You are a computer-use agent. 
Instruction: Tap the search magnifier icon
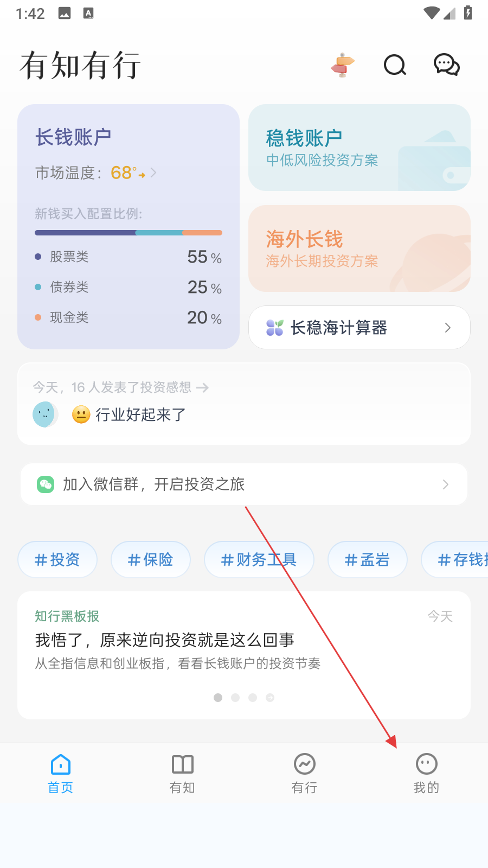395,65
